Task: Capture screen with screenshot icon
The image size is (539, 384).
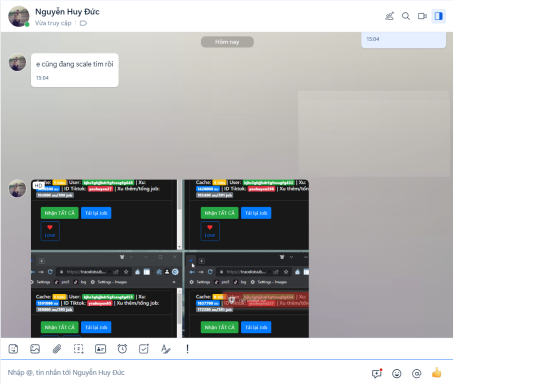Action: (x=78, y=349)
